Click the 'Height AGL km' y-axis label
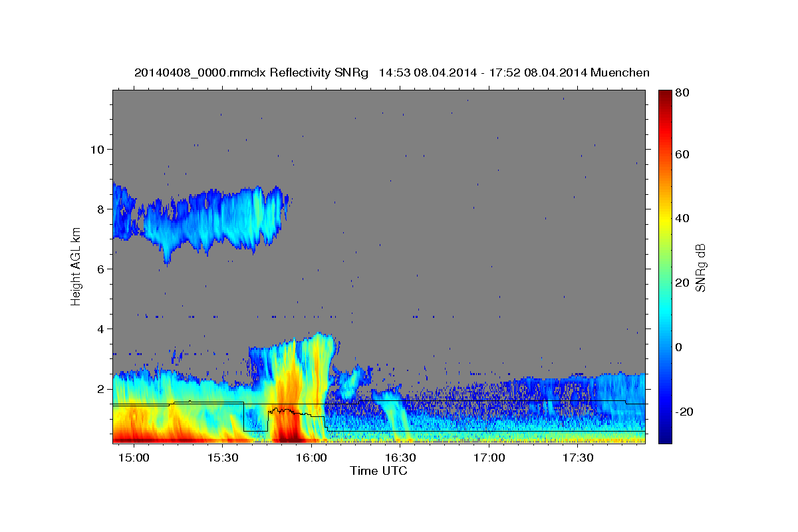The width and height of the screenshot is (798, 532). (76, 267)
